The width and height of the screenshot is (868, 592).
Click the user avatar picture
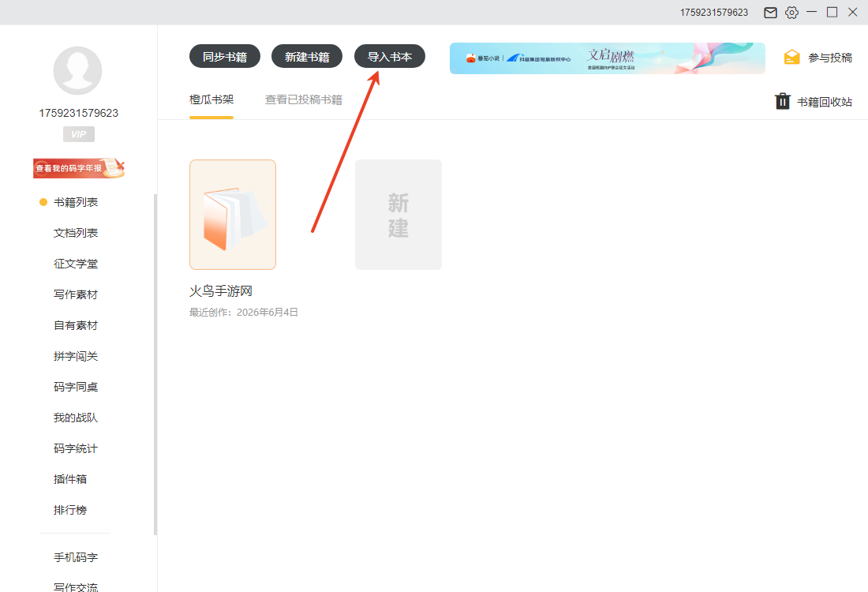pos(77,71)
